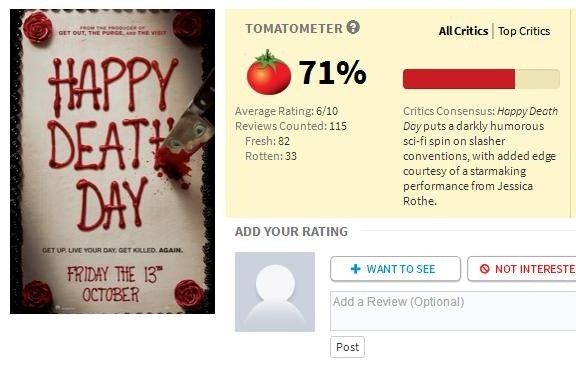This screenshot has height=368, width=576.
Task: Open the Happy Death Day poster
Action: point(112,162)
